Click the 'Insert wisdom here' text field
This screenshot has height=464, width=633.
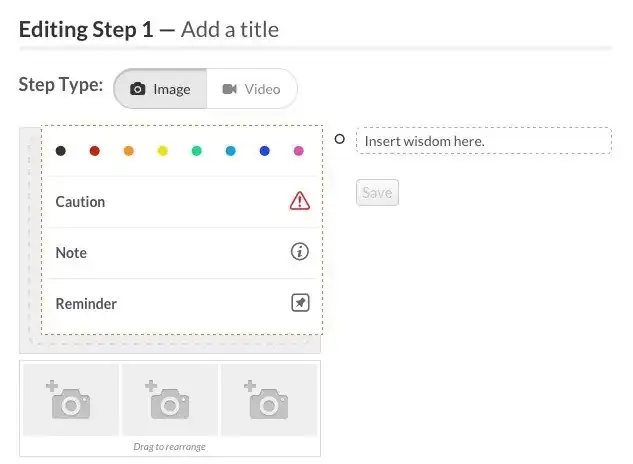pyautogui.click(x=483, y=141)
